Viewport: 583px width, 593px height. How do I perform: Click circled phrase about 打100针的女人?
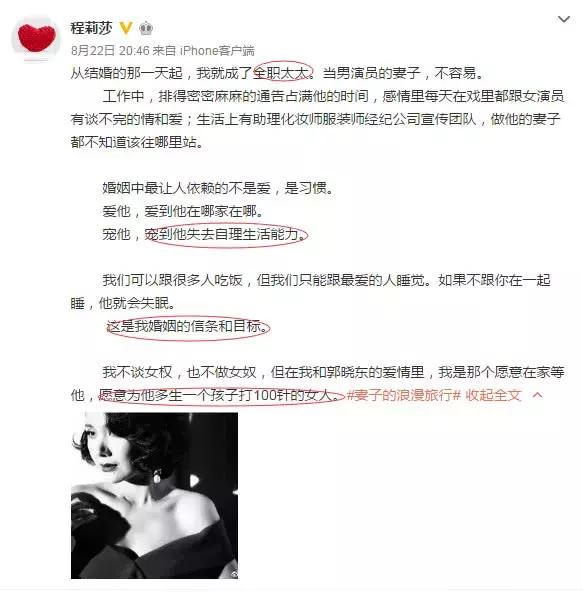tap(221, 396)
